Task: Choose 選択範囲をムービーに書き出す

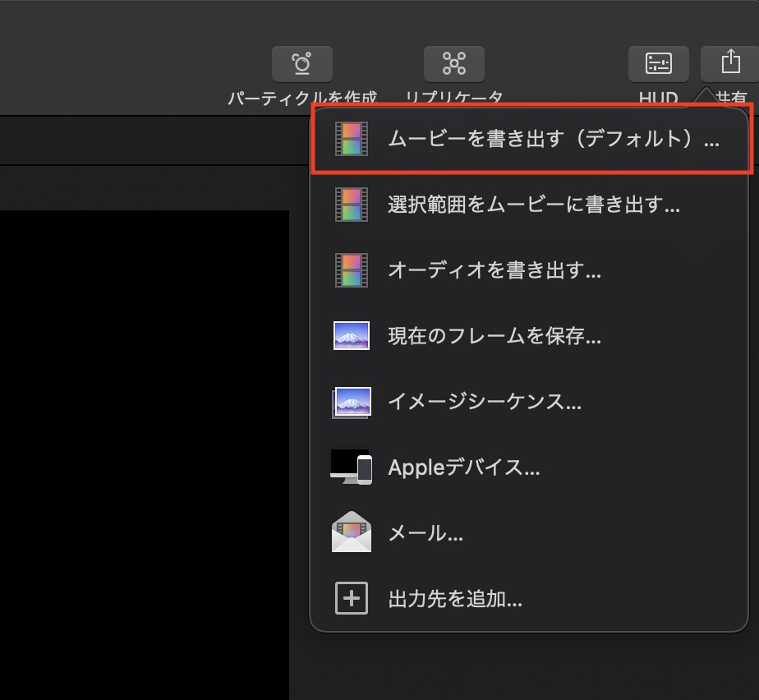Action: point(530,205)
